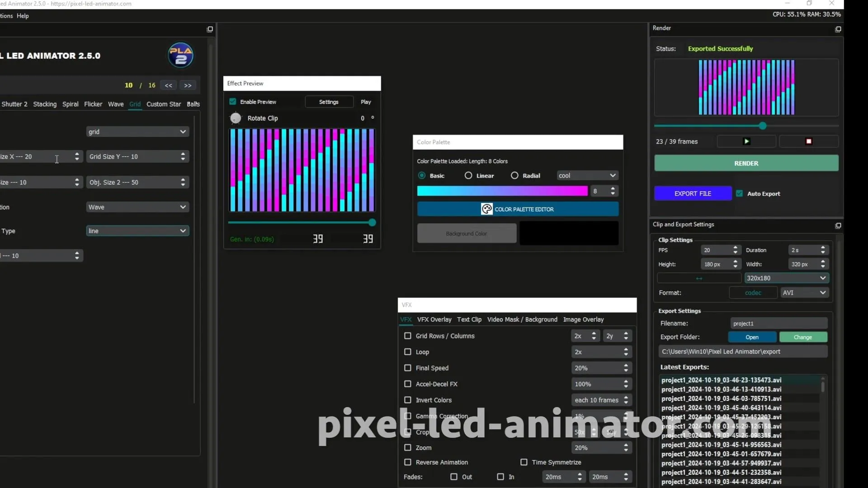This screenshot has height=488, width=868.
Task: Open the Wave motion dropdown
Action: [x=137, y=207]
